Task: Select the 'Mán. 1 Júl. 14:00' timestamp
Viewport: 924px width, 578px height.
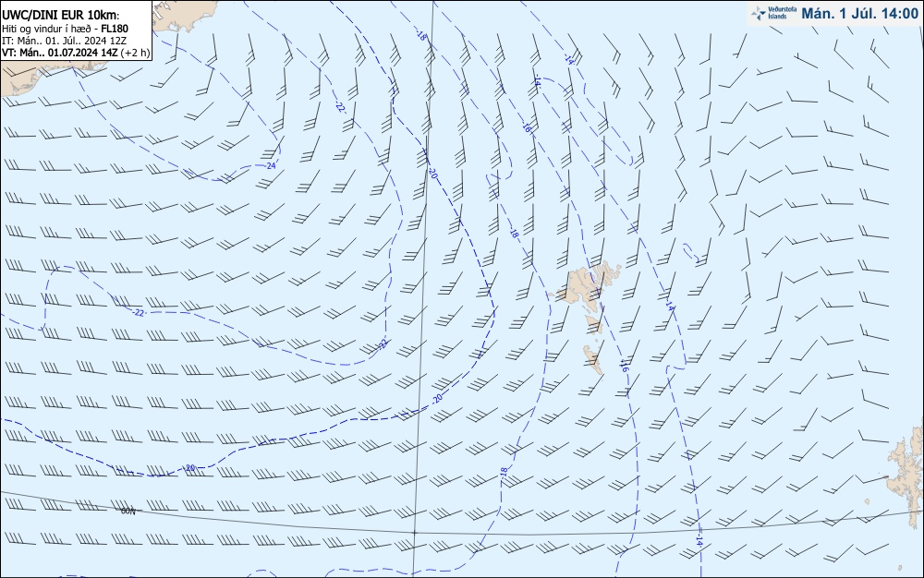Action: [x=859, y=13]
